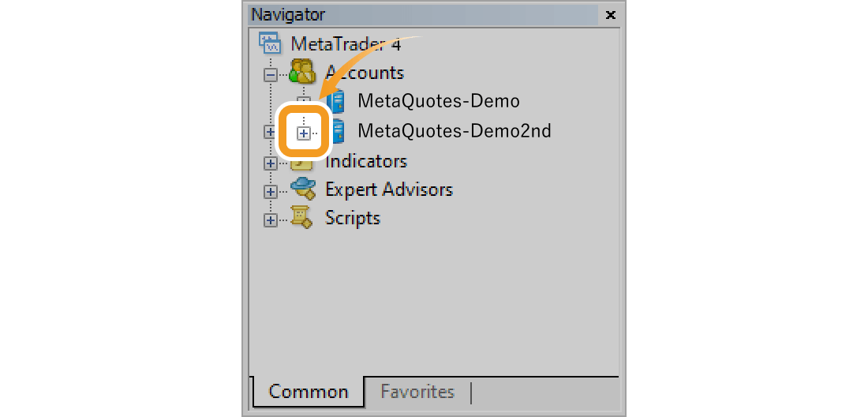The image size is (868, 417).
Task: Click the MetaQuotes-Demo server icon
Action: [x=337, y=101]
